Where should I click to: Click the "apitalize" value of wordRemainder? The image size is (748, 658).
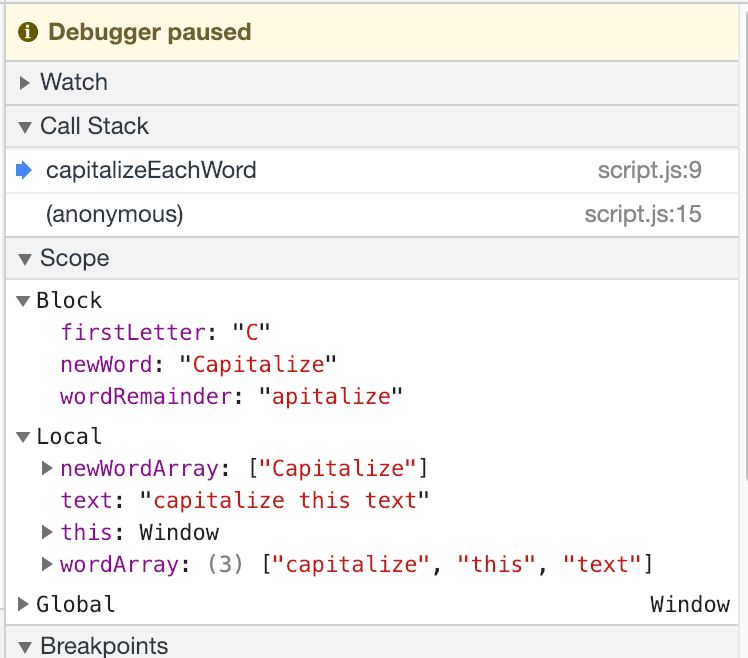(331, 397)
